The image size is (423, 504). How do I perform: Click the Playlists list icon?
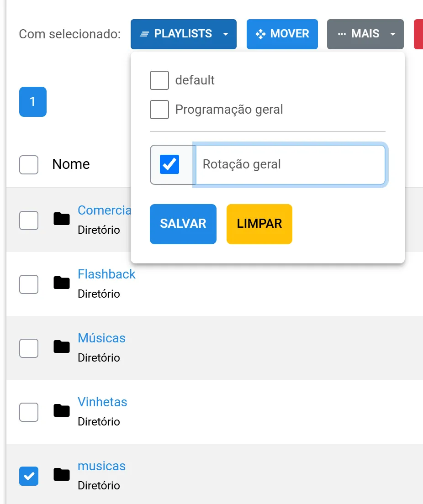(x=145, y=34)
